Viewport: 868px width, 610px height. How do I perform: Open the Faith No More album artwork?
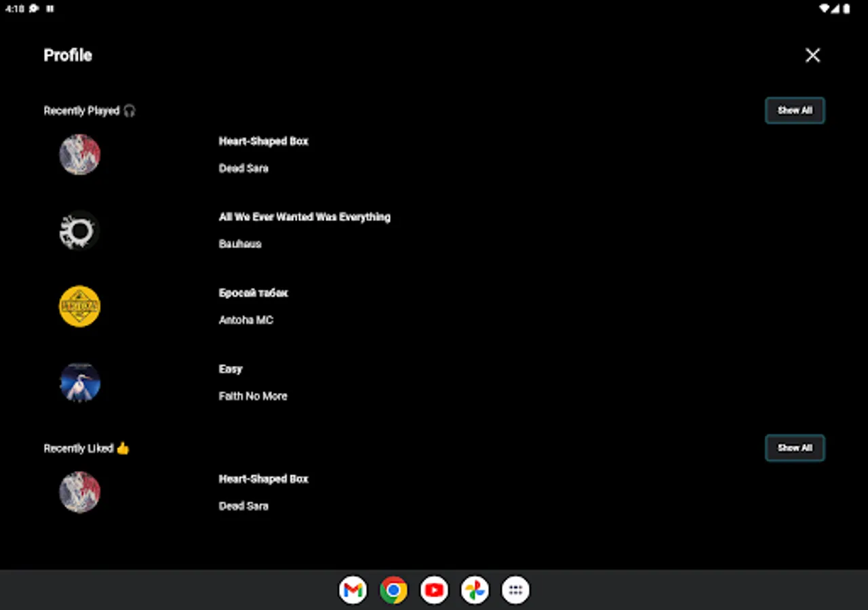tap(80, 382)
